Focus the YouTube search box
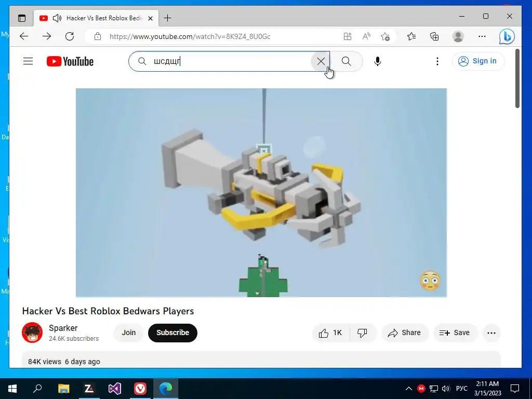532x399 pixels. click(x=229, y=61)
